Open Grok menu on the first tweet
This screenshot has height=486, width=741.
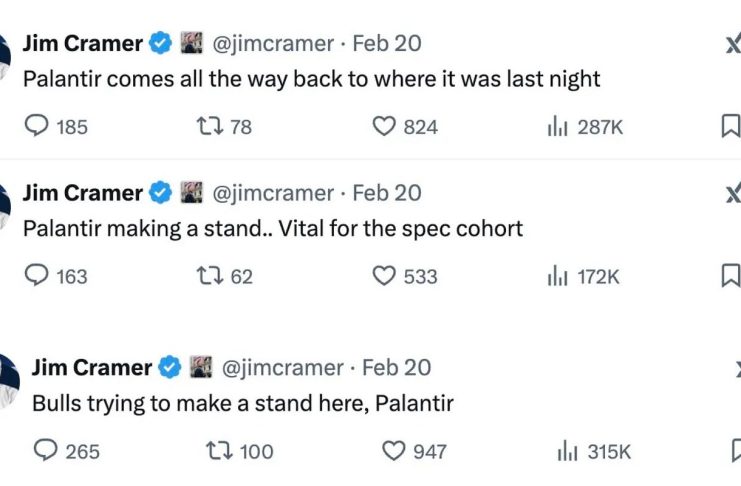click(x=732, y=43)
